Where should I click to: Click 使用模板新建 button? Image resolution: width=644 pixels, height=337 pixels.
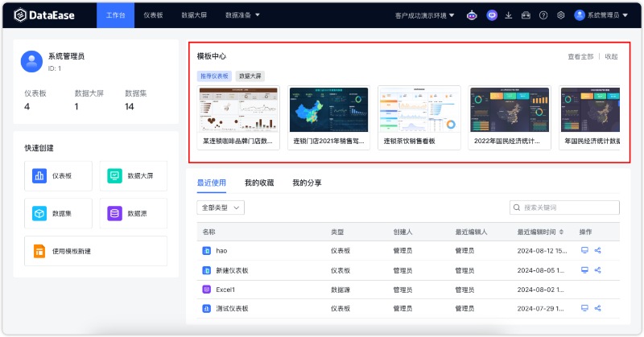[96, 251]
